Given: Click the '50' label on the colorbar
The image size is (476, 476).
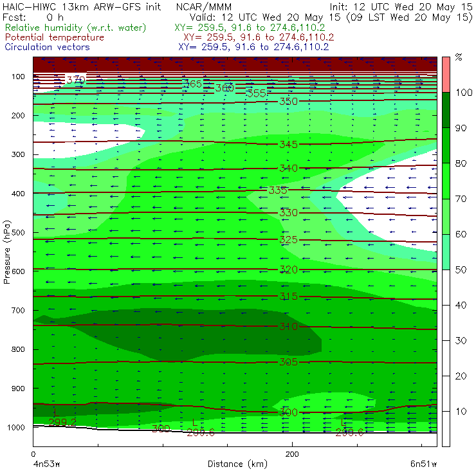Looking at the screenshot, I should click(x=461, y=270).
